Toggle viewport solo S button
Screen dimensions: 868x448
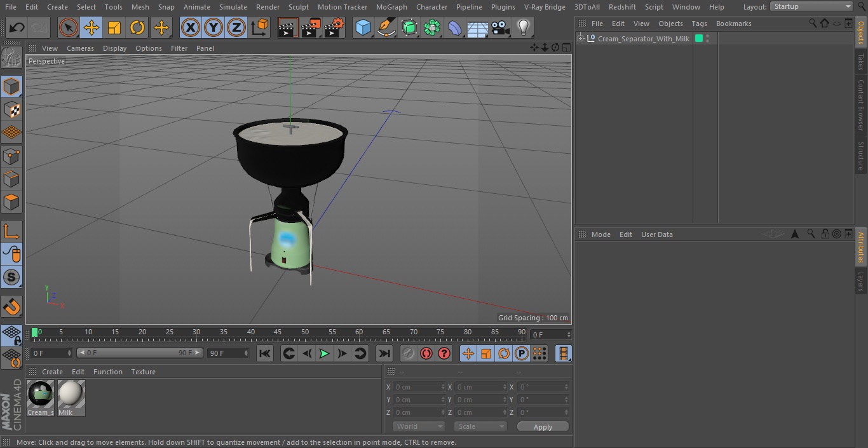click(x=11, y=277)
